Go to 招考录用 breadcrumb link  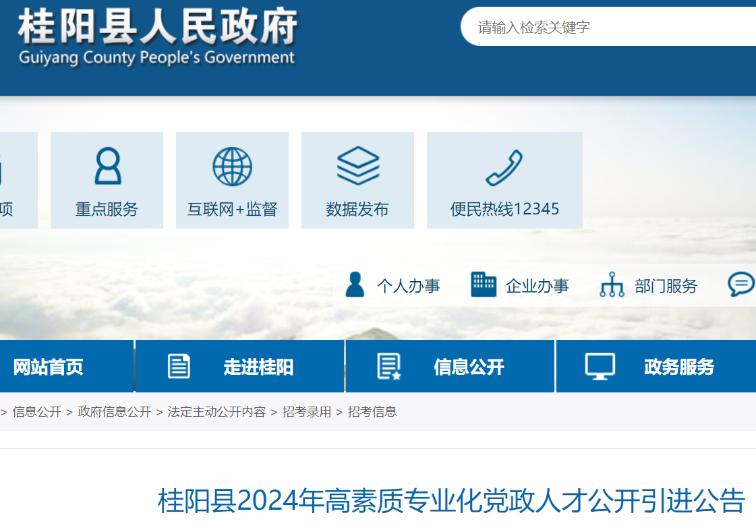307,412
